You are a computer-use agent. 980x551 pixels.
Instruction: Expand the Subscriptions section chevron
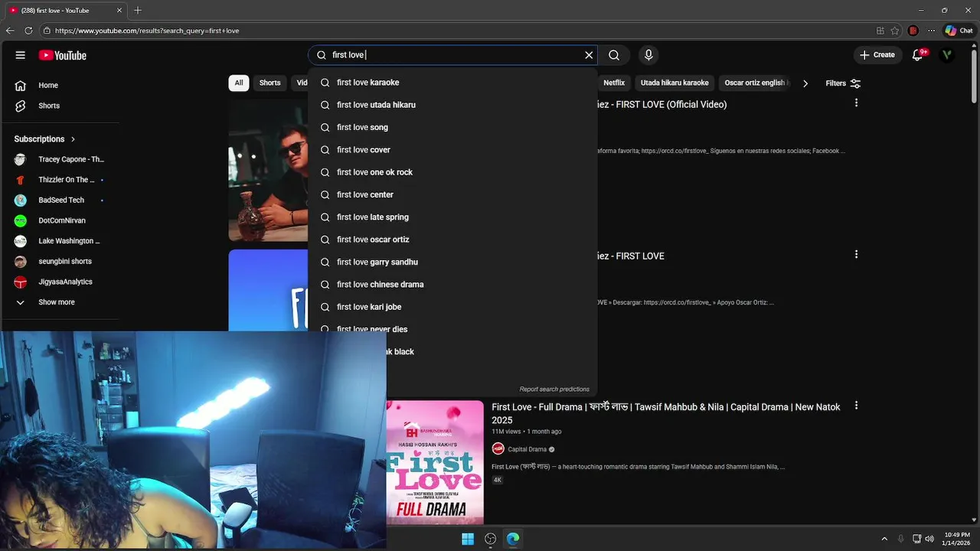[x=73, y=139]
